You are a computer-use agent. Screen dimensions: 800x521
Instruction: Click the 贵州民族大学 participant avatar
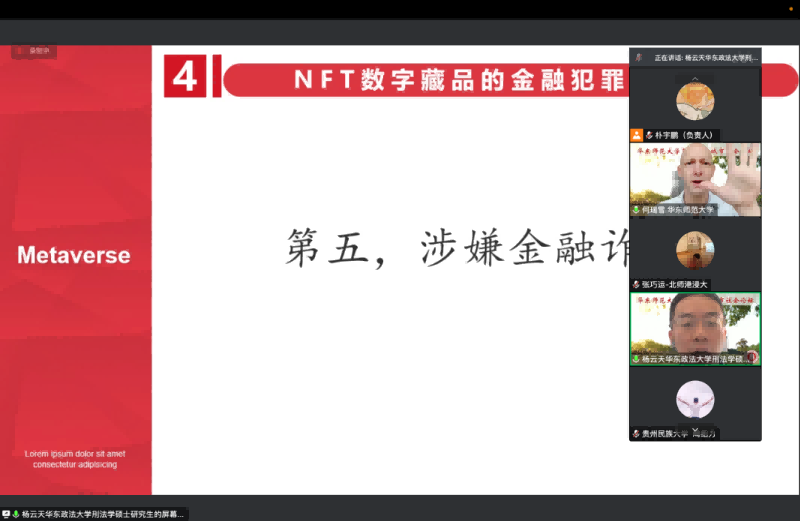[695, 399]
